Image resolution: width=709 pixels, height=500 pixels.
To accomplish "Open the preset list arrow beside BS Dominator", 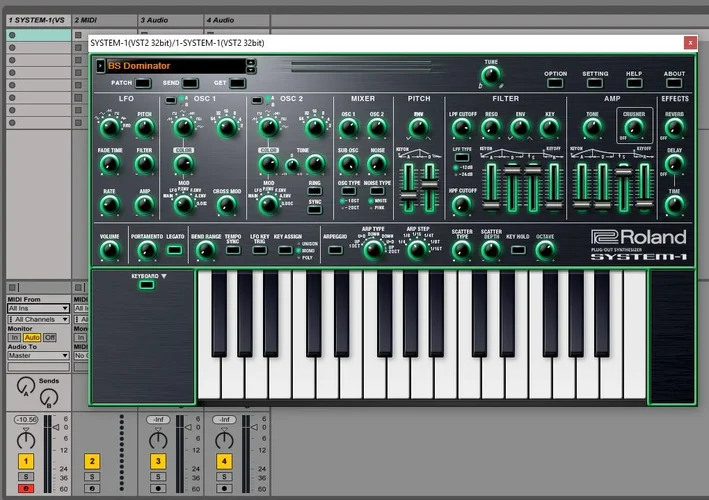I will click(100, 66).
